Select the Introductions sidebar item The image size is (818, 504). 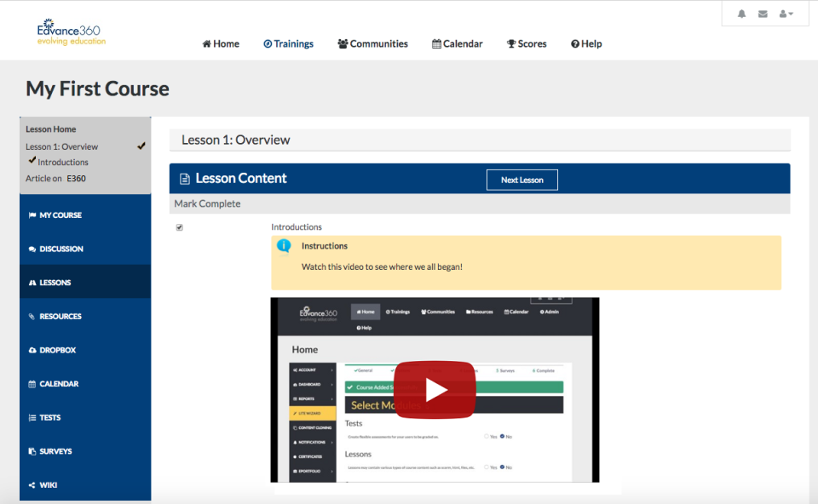(62, 162)
